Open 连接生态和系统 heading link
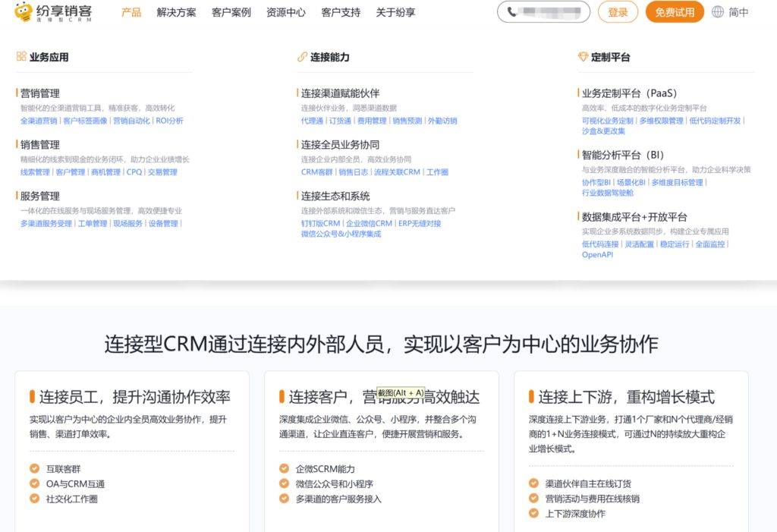 pos(335,196)
